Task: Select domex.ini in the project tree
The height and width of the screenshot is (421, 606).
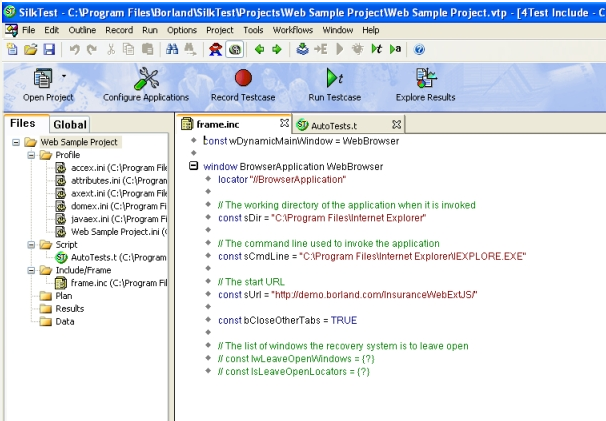Action: coord(111,206)
